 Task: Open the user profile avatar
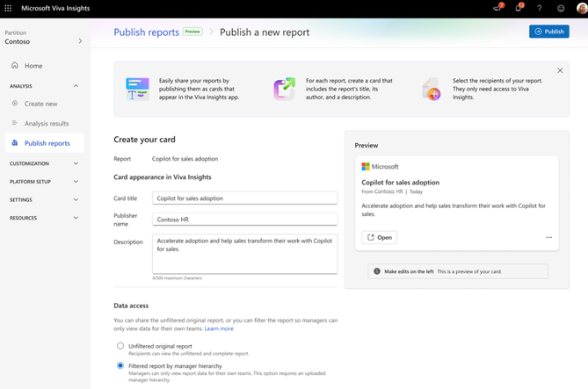(582, 8)
